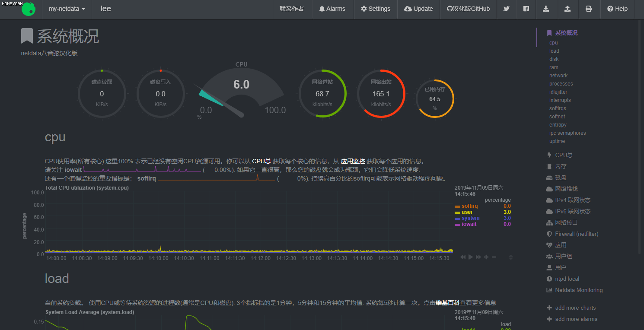The height and width of the screenshot is (330, 644).
Task: Jump to ram in sidebar submenu
Action: pos(554,67)
